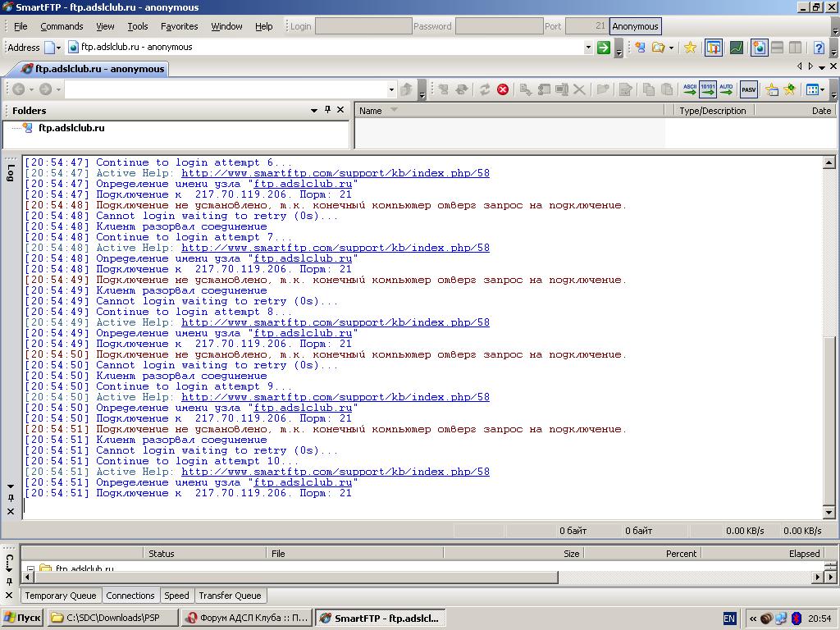The image size is (840, 630).
Task: Expand the remote path combo box dropdown
Action: (391, 89)
